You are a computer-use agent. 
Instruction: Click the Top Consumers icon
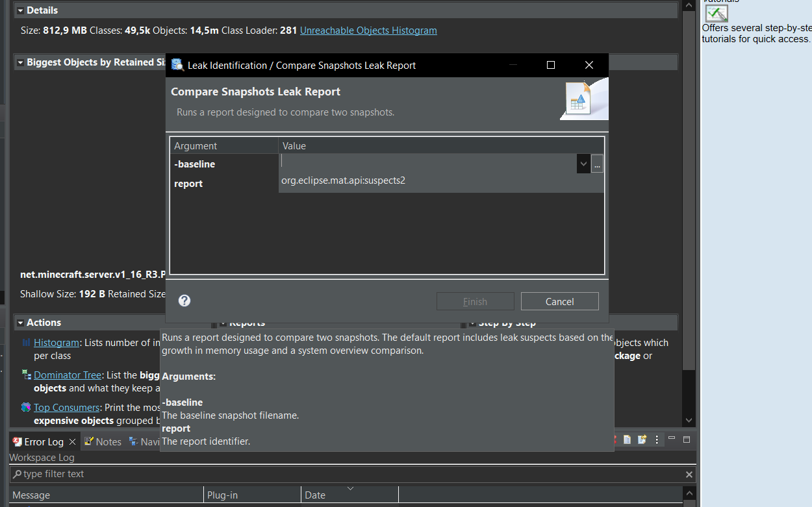26,407
